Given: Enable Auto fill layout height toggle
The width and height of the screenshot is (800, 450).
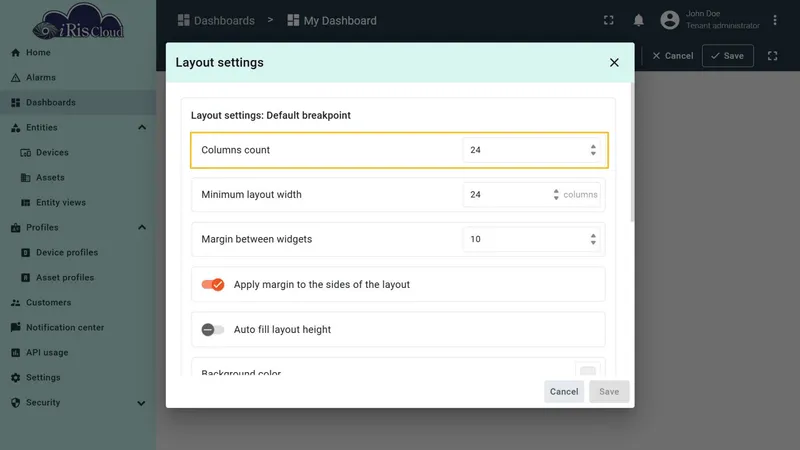Looking at the screenshot, I should tap(213, 330).
